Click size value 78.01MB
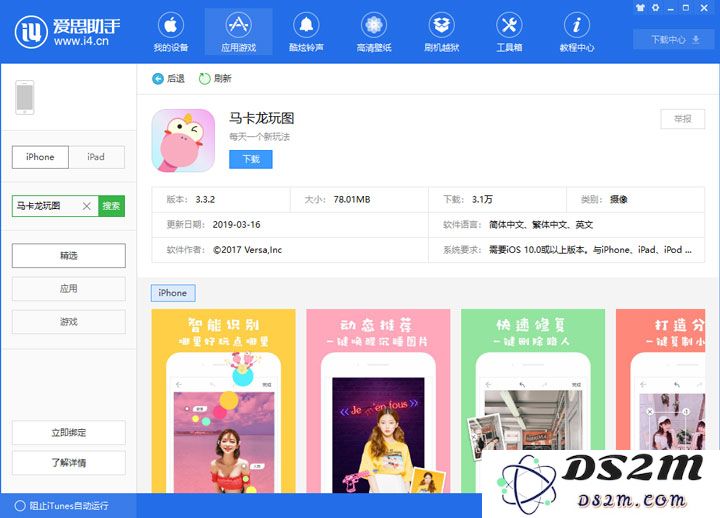Viewport: 720px width, 518px height. point(352,199)
